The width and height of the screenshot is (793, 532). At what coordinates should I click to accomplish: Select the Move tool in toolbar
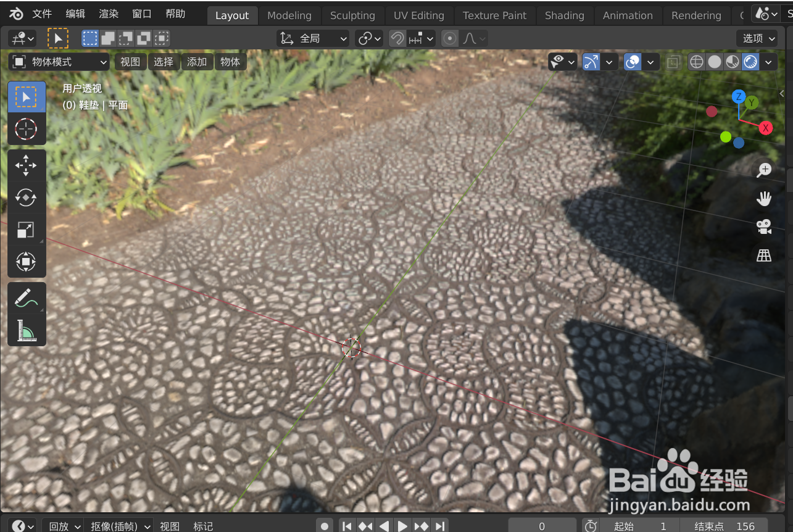tap(26, 165)
